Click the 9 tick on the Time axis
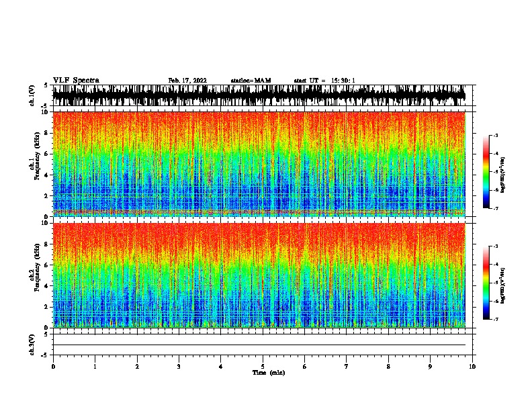The width and height of the screenshot is (532, 411). (x=430, y=366)
